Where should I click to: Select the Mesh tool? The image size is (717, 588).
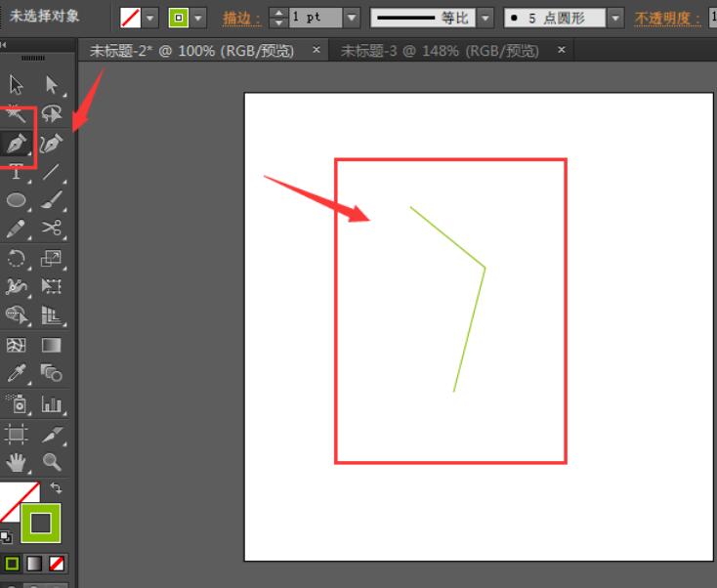pos(16,345)
